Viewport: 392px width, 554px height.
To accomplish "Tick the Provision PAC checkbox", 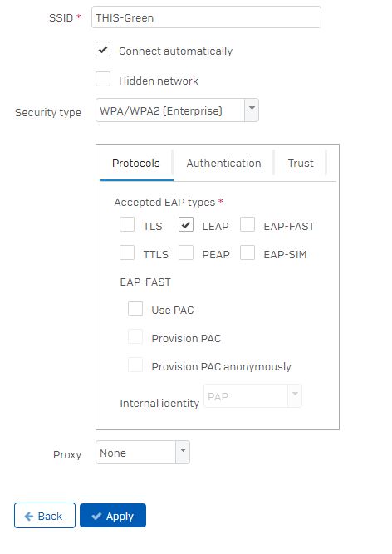I will pyautogui.click(x=135, y=336).
